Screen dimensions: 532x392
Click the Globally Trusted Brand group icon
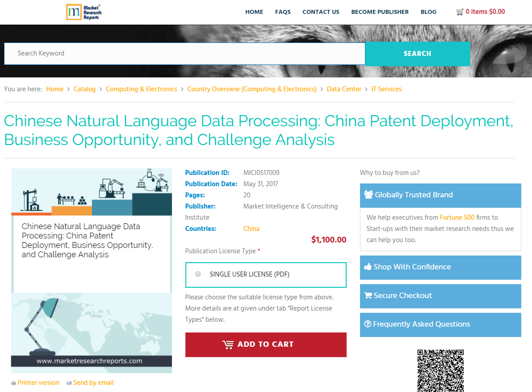pyautogui.click(x=369, y=195)
